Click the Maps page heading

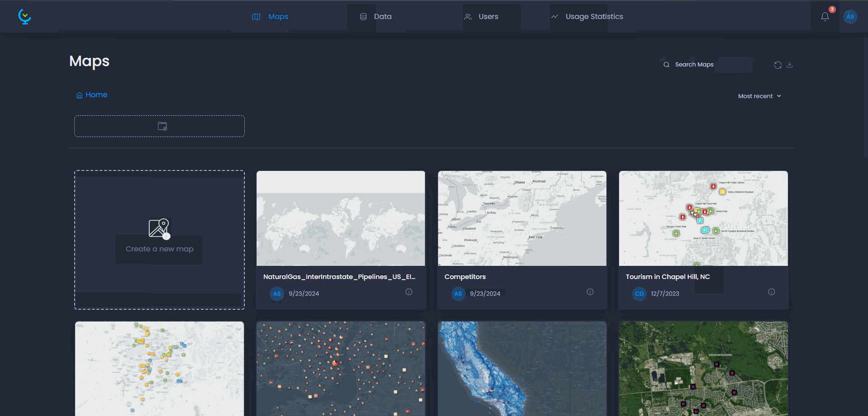coord(90,61)
